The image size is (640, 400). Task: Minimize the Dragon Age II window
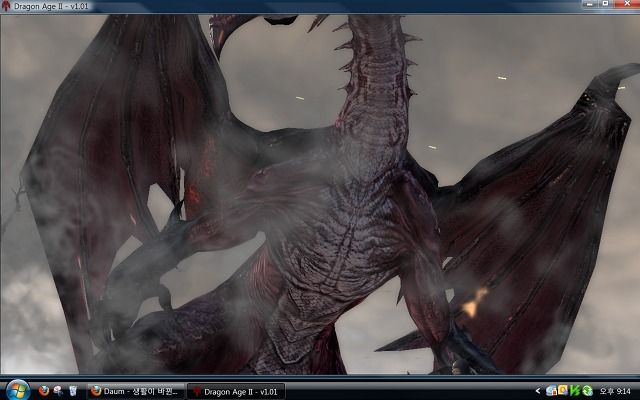coord(589,4)
